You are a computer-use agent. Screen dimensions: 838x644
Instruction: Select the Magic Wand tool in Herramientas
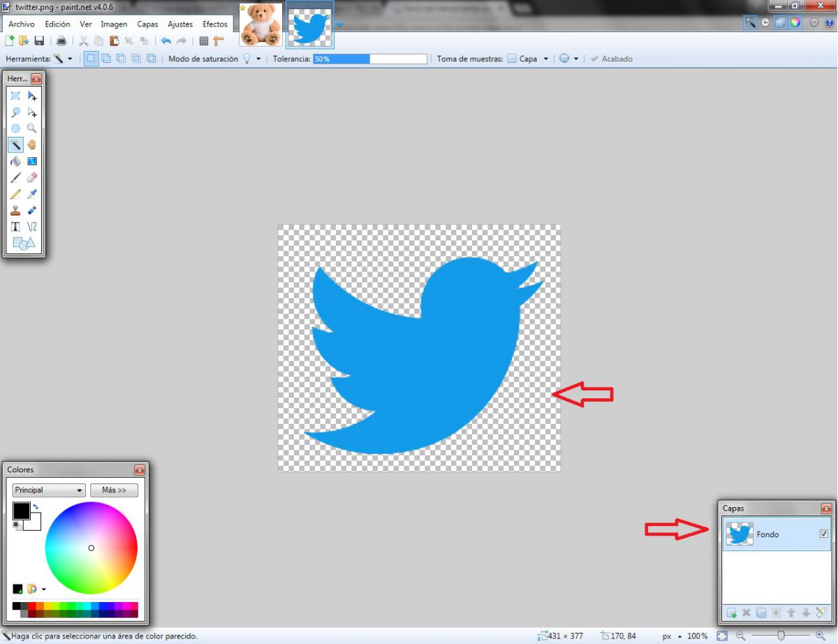(15, 145)
